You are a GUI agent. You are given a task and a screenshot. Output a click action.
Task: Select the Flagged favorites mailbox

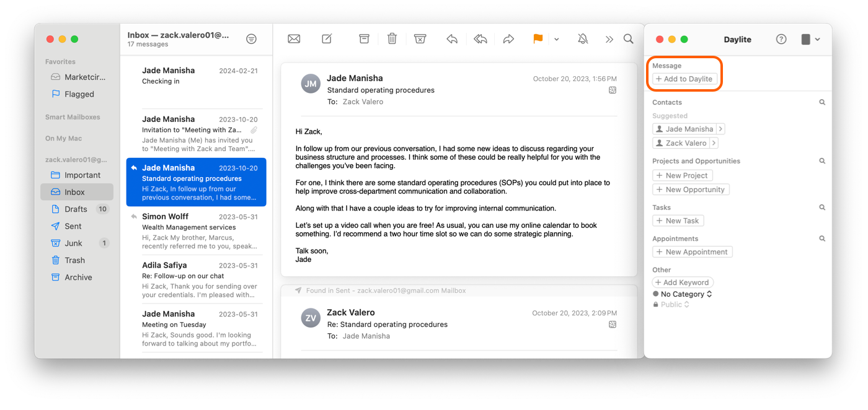click(79, 94)
